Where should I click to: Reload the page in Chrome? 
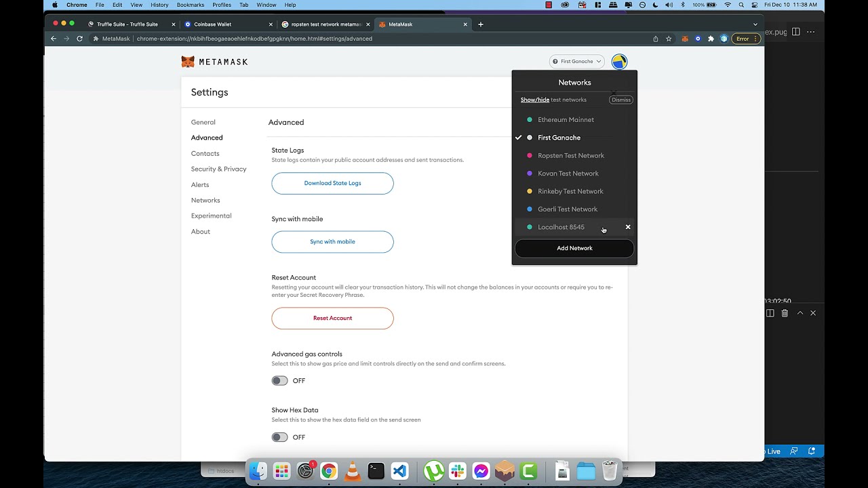click(x=79, y=39)
